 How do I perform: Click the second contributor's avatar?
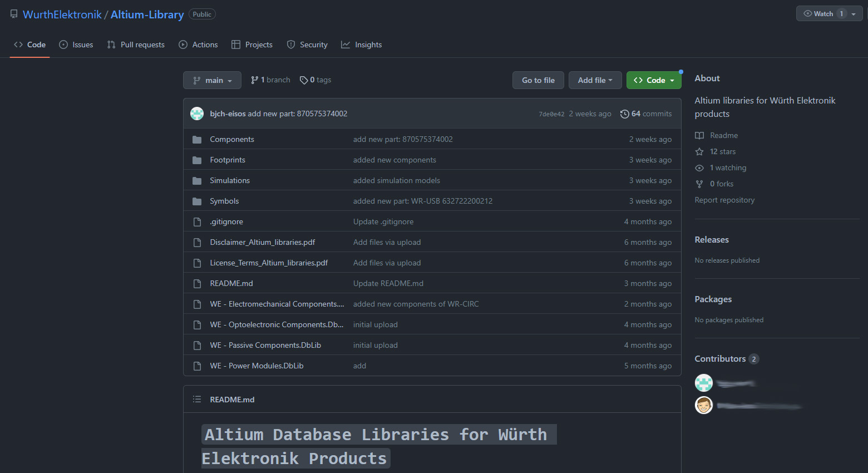[x=704, y=405]
